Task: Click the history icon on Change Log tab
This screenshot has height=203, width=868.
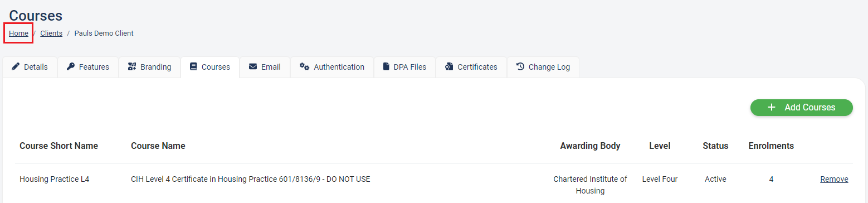Action: click(520, 67)
